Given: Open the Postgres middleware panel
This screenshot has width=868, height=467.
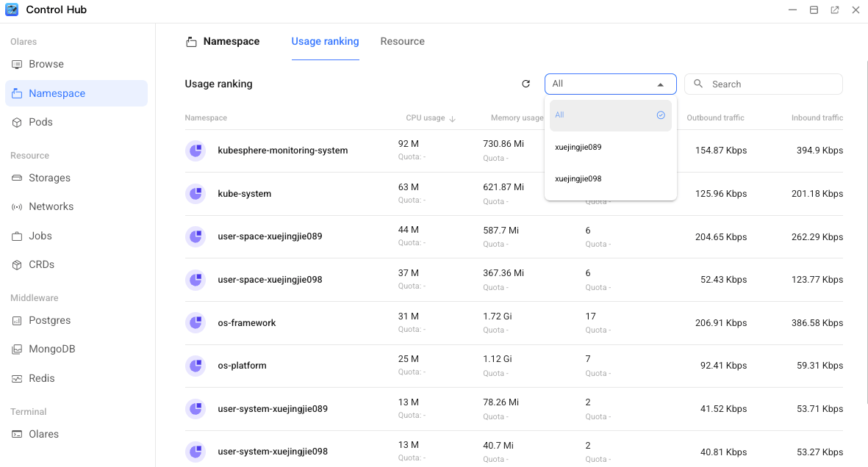Looking at the screenshot, I should [49, 320].
